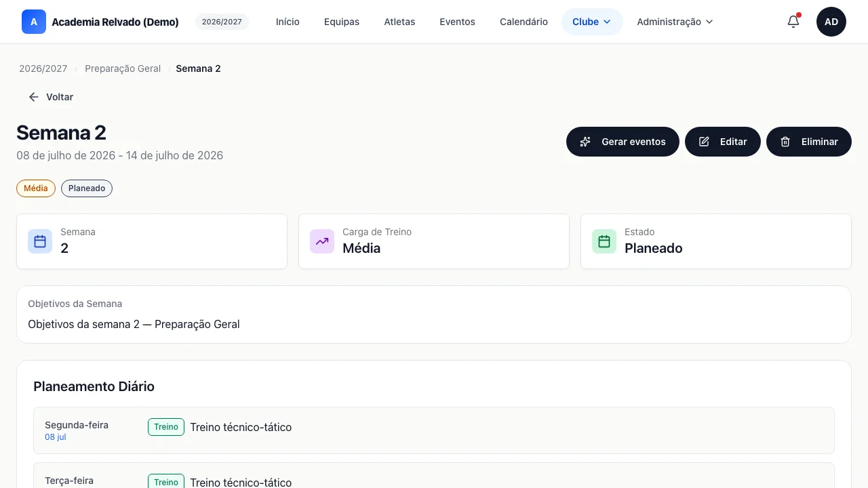Click the Gerar eventos button
This screenshot has height=488, width=868.
point(623,142)
